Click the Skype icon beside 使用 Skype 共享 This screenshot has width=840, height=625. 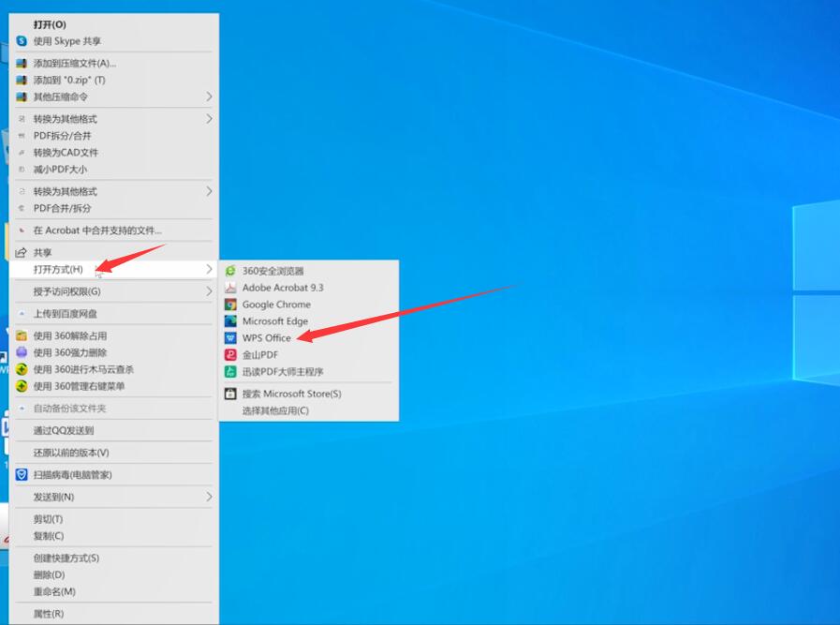tap(22, 41)
